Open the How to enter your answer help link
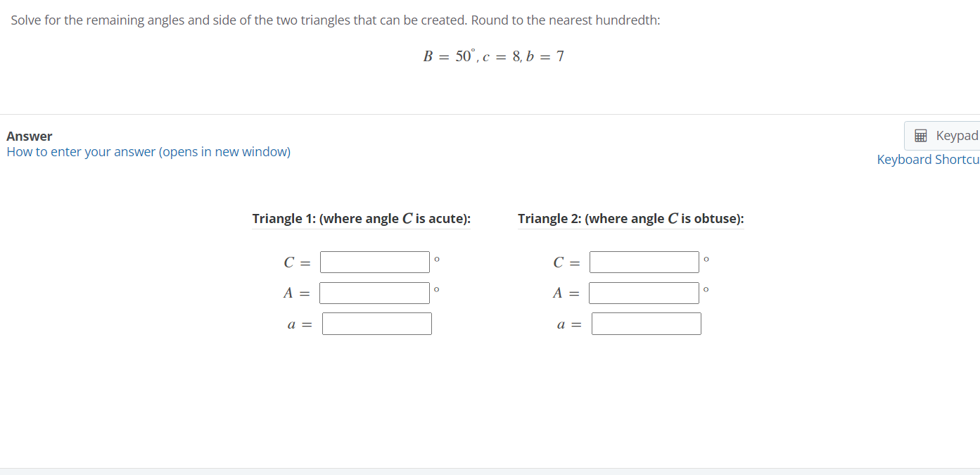The image size is (980, 475). coord(148,151)
